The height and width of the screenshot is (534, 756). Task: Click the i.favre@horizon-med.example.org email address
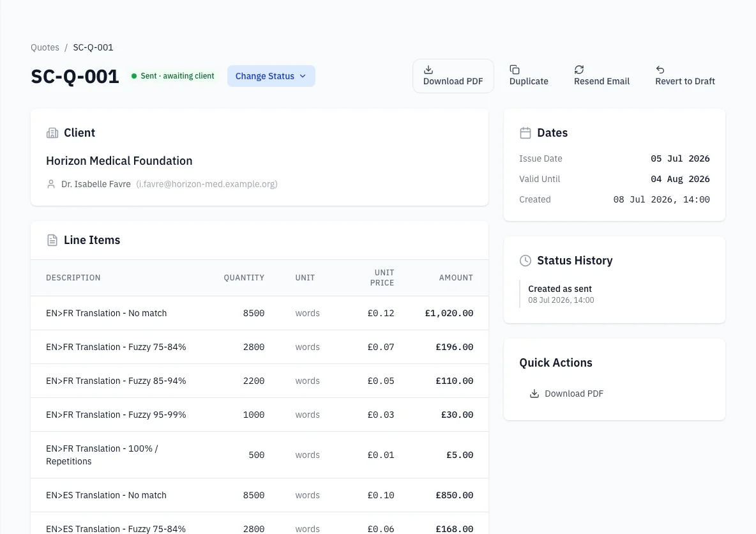click(207, 184)
